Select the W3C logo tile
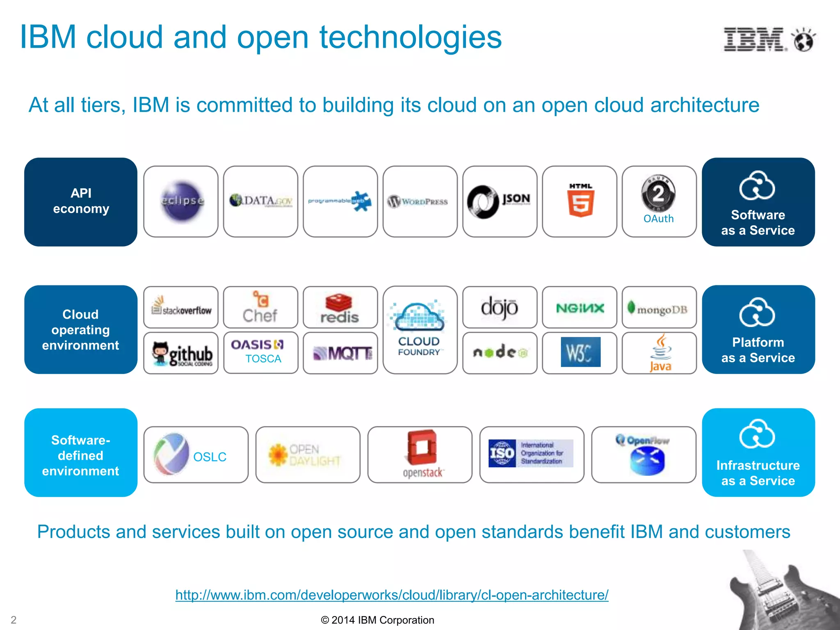The width and height of the screenshot is (840, 630). click(x=580, y=353)
